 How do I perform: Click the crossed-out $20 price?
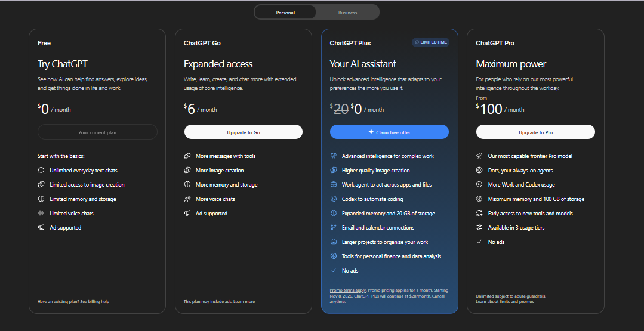click(340, 109)
